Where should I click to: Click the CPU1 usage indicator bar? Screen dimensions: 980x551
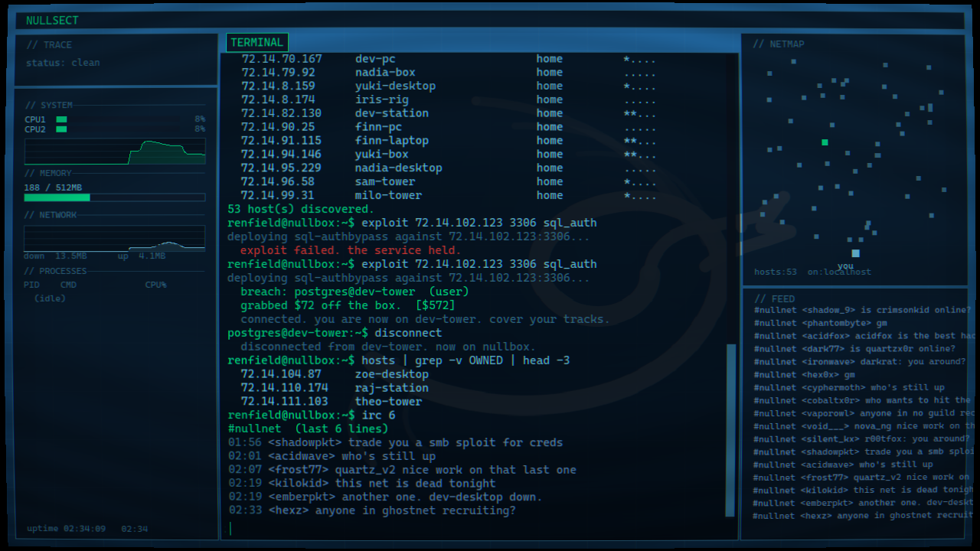point(61,119)
